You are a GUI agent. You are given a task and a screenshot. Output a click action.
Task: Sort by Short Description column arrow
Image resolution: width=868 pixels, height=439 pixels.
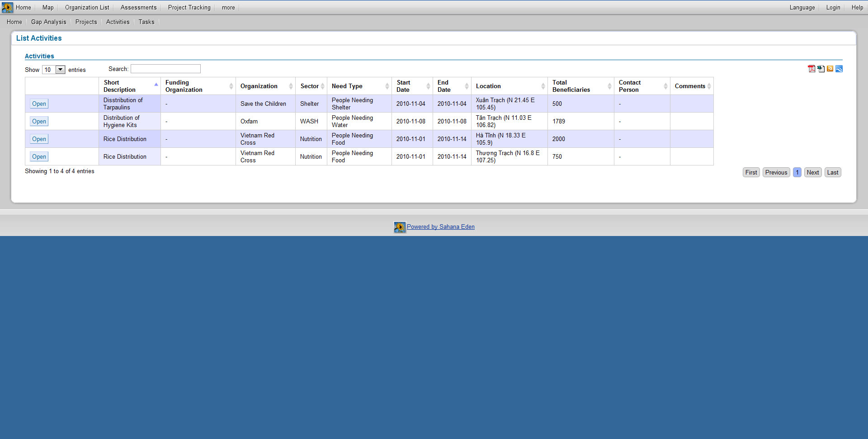click(156, 85)
